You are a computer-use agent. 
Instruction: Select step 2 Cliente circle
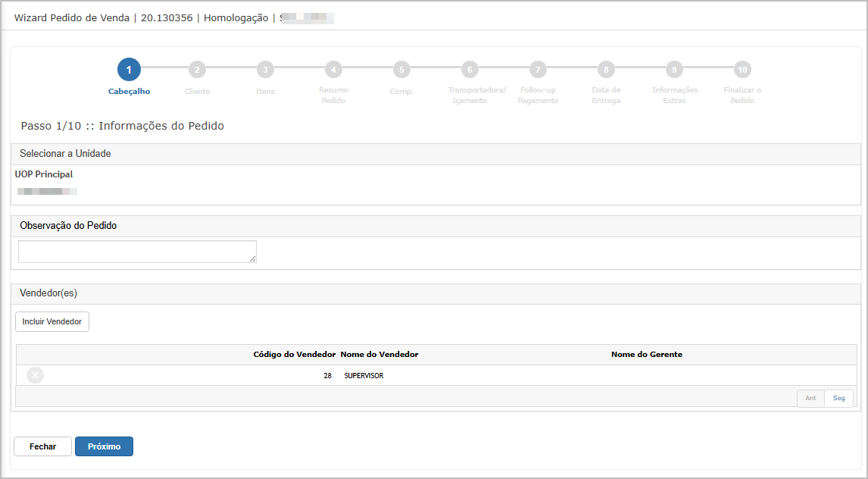point(197,70)
